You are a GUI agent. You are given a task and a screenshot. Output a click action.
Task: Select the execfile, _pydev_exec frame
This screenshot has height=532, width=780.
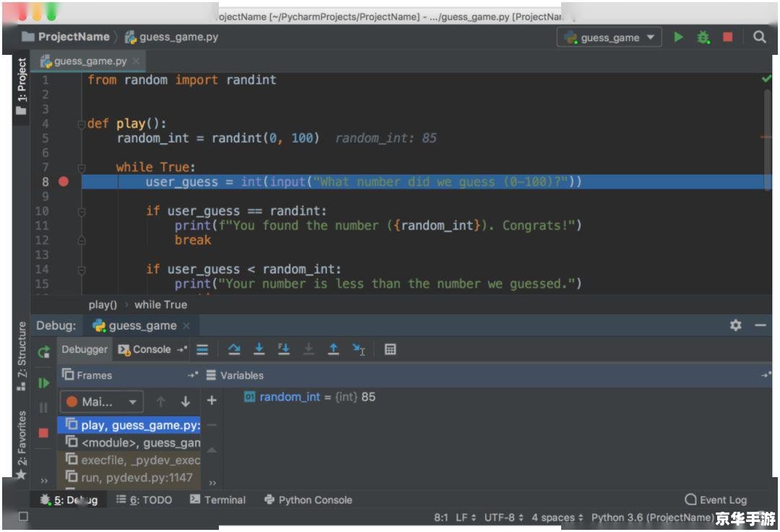[129, 461]
